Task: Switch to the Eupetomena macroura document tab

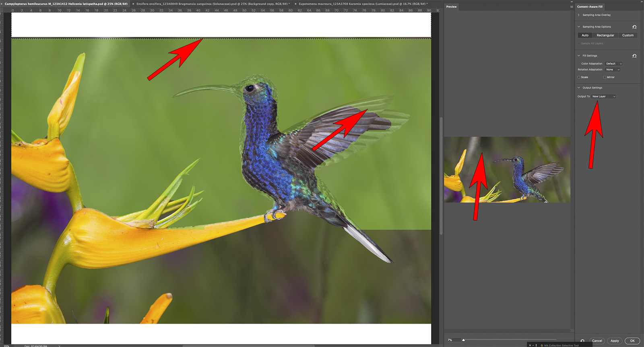Action: click(362, 4)
